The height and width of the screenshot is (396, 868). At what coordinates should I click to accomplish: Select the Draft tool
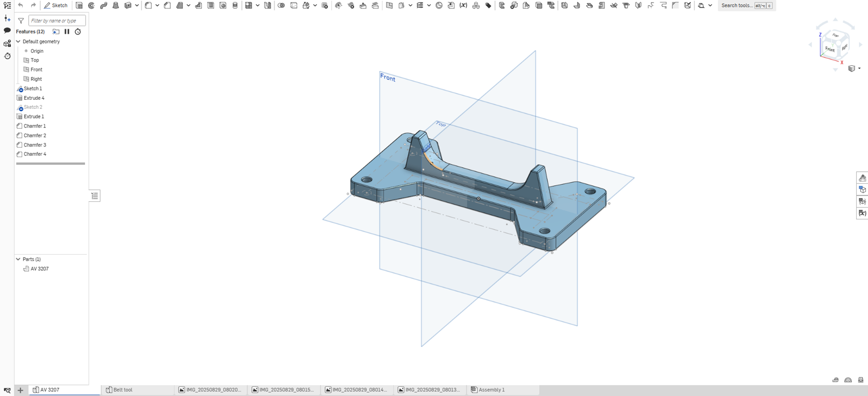(180, 6)
